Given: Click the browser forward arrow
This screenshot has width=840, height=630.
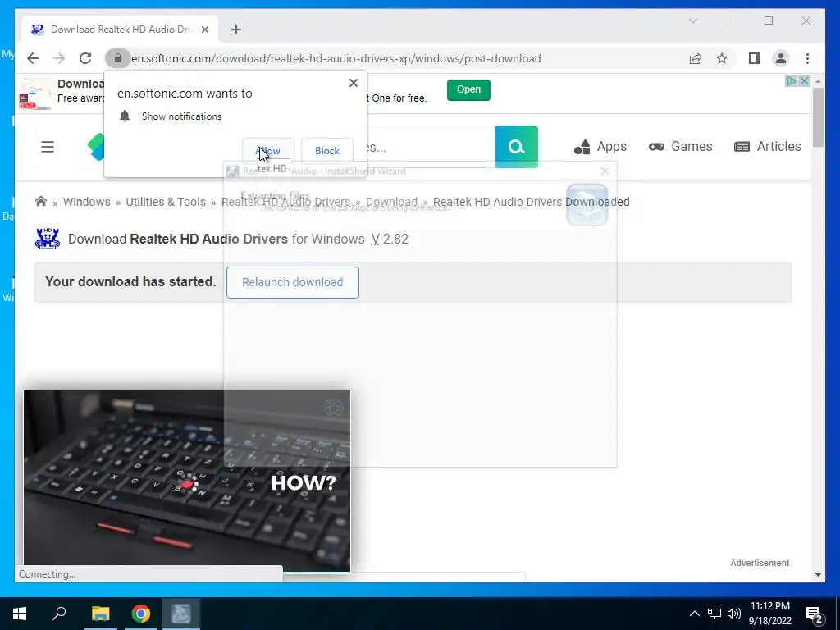Looking at the screenshot, I should 59,58.
